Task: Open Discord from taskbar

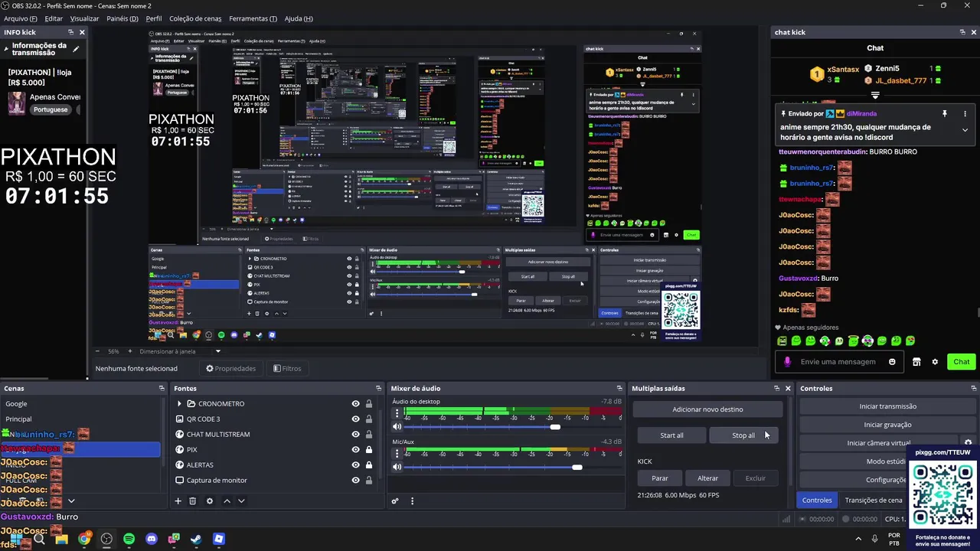Action: click(152, 539)
